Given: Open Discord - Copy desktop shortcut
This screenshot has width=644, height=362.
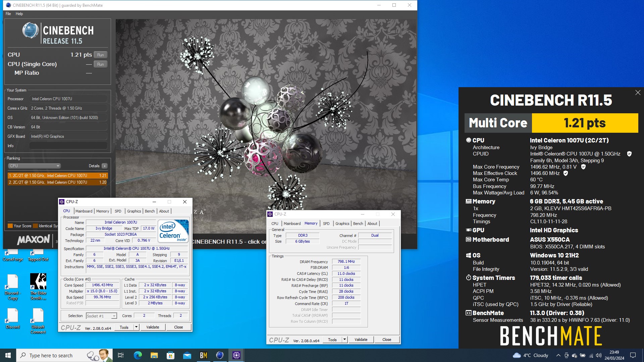Looking at the screenshot, I should pos(13,287).
